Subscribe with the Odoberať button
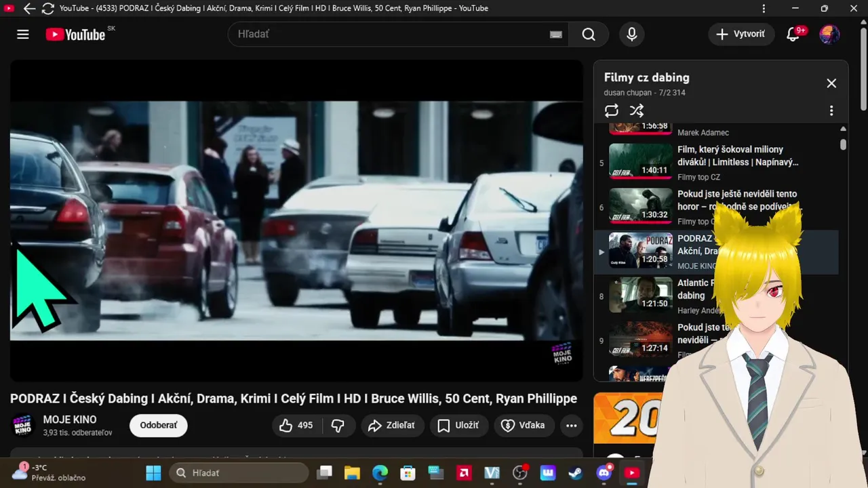 (x=159, y=426)
